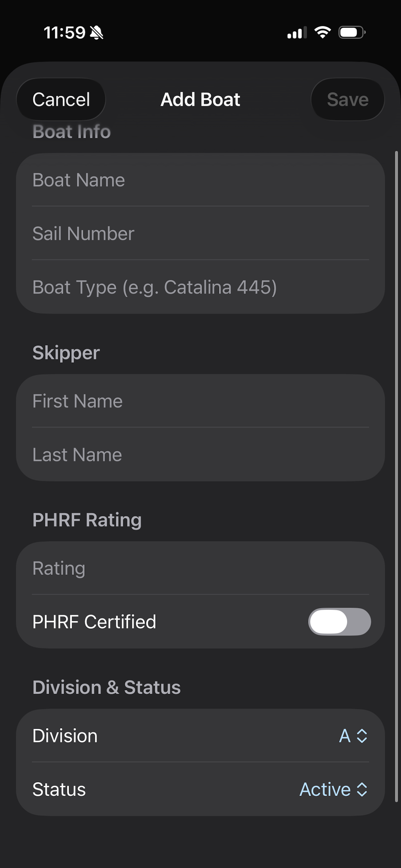Cancel adding the boat
401x868 pixels.
(x=61, y=99)
